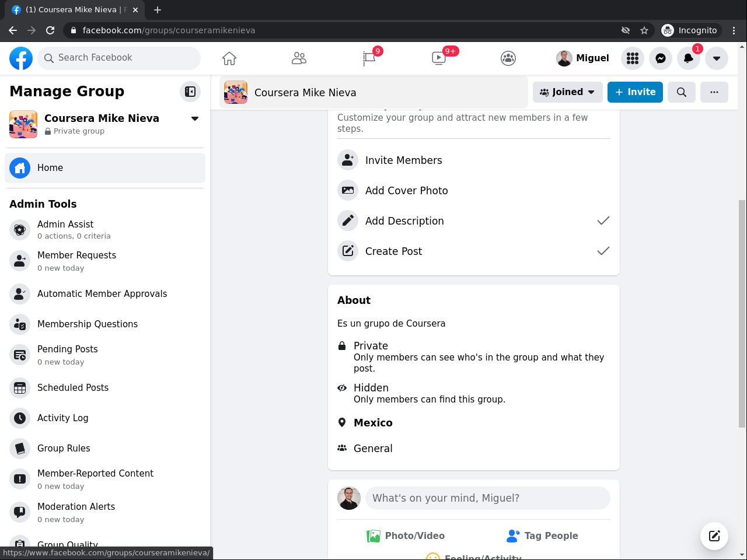Image resolution: width=747 pixels, height=560 pixels.
Task: Click the Automatic Member Approvals person icon
Action: (20, 294)
